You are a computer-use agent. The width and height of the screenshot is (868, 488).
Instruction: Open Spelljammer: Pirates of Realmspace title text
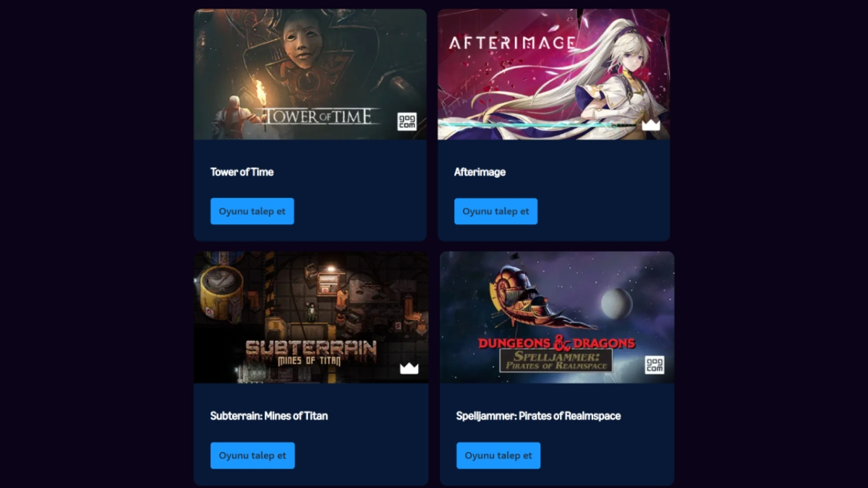539,416
